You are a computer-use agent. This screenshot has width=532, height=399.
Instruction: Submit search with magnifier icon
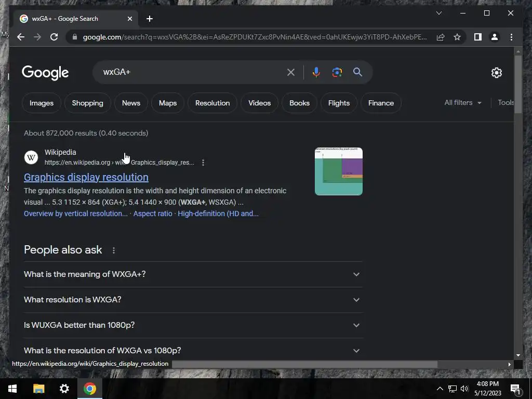click(357, 72)
